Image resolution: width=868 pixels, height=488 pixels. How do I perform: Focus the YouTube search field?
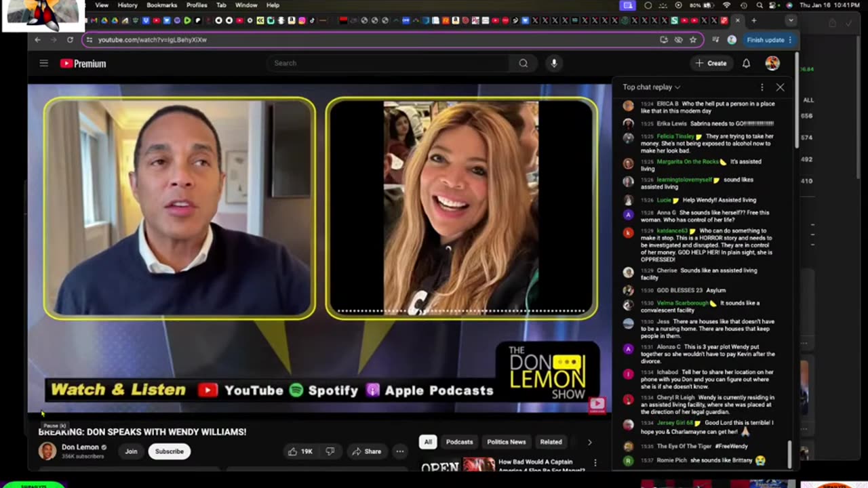[x=388, y=63]
